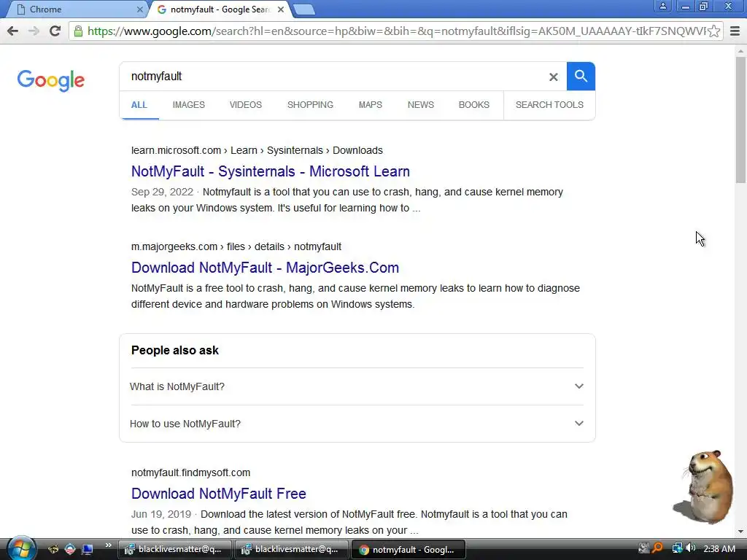Switch to the Maps search tab
The height and width of the screenshot is (560, 747).
point(370,105)
